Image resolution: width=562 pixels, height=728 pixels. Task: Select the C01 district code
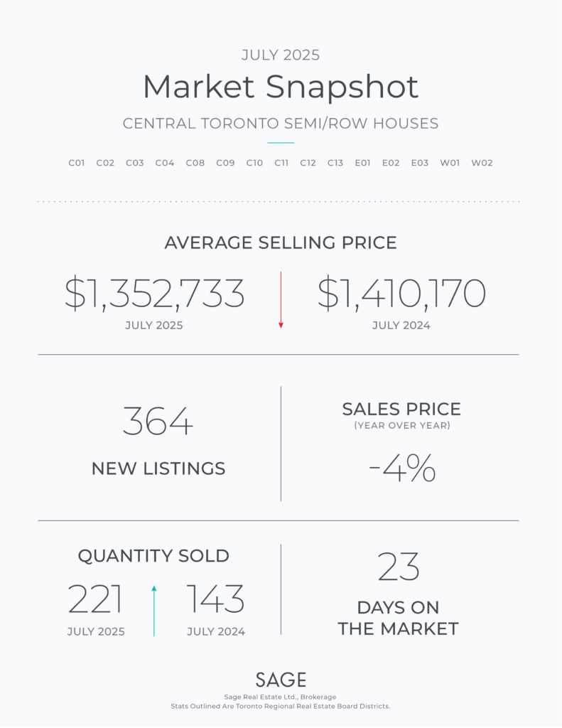[77, 163]
